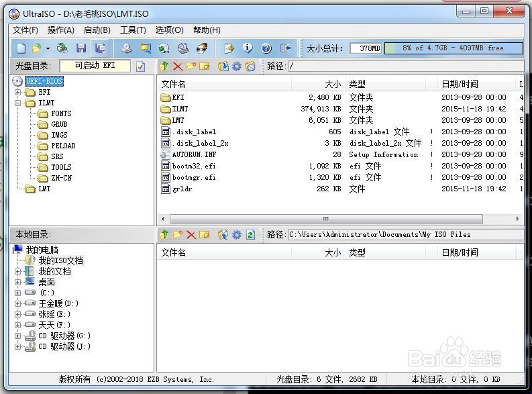Screen dimensions: 532x394
Task: Expand 我的文档 in local tree
Action: [18, 271]
